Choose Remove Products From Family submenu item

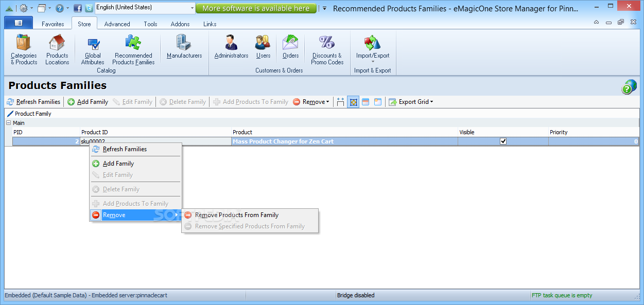click(x=250, y=215)
